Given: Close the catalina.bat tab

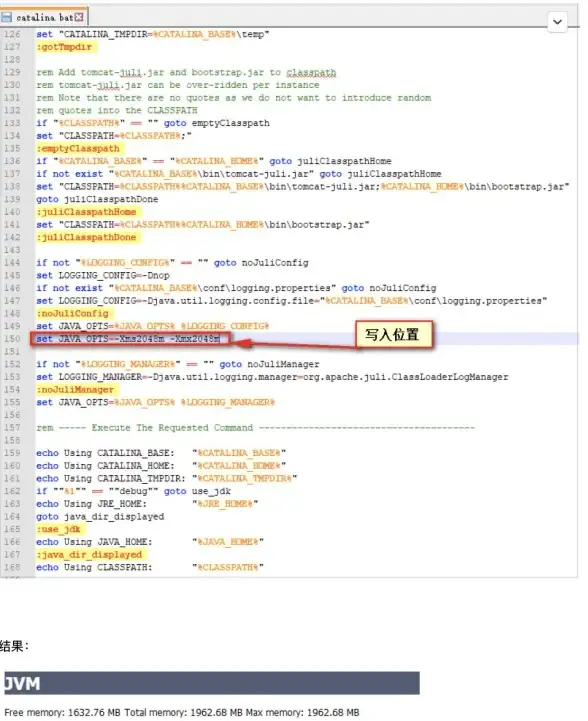Looking at the screenshot, I should 79,17.
